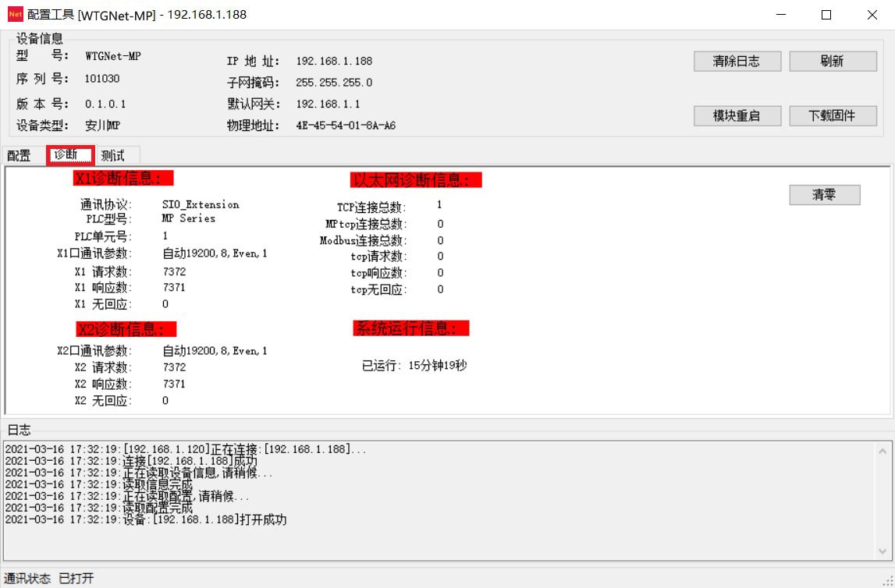Click the 刷新 button

(833, 61)
